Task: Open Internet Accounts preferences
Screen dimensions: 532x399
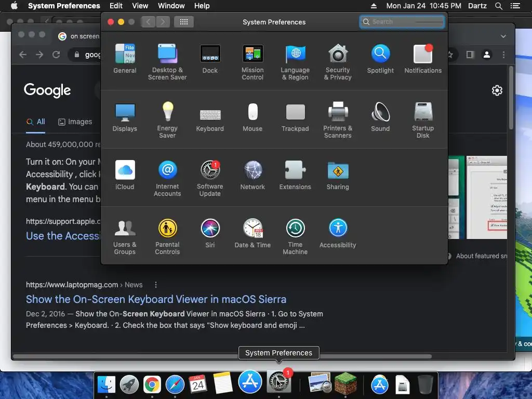Action: (x=167, y=179)
